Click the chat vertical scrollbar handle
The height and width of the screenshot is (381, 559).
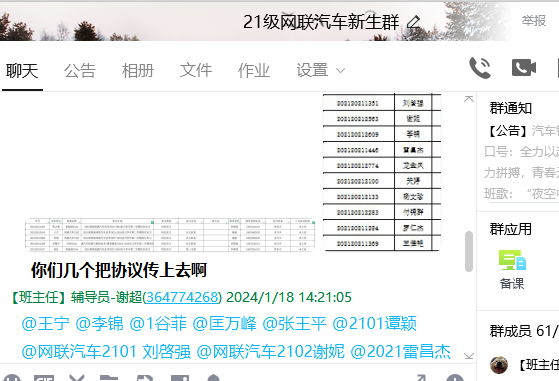pos(469,251)
